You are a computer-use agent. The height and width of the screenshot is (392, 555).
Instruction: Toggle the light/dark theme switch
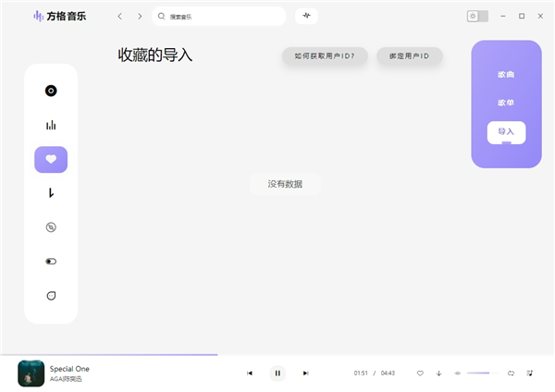477,17
